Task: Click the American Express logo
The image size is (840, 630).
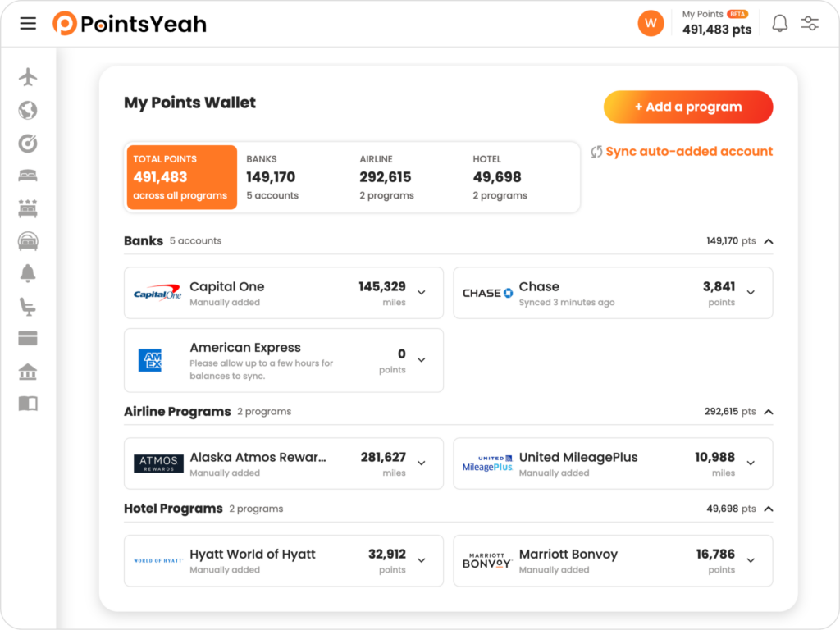Action: 150,360
